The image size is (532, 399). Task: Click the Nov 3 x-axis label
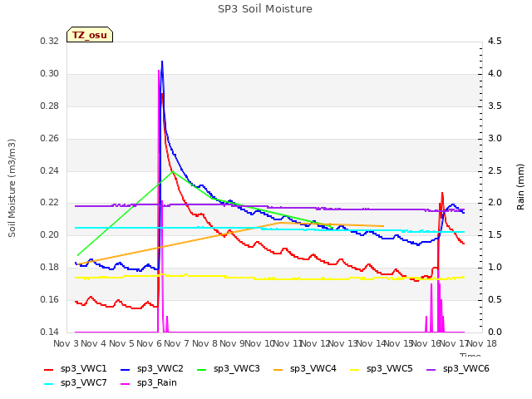click(x=66, y=343)
